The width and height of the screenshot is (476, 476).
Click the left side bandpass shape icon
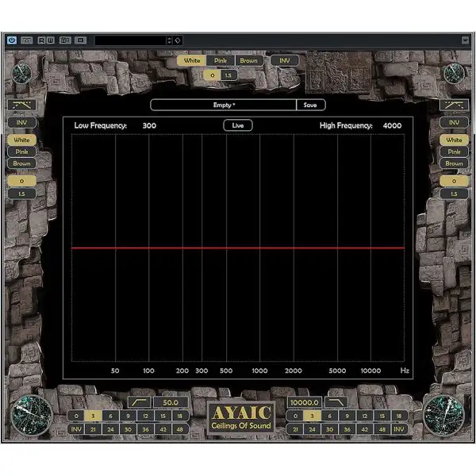click(x=22, y=106)
